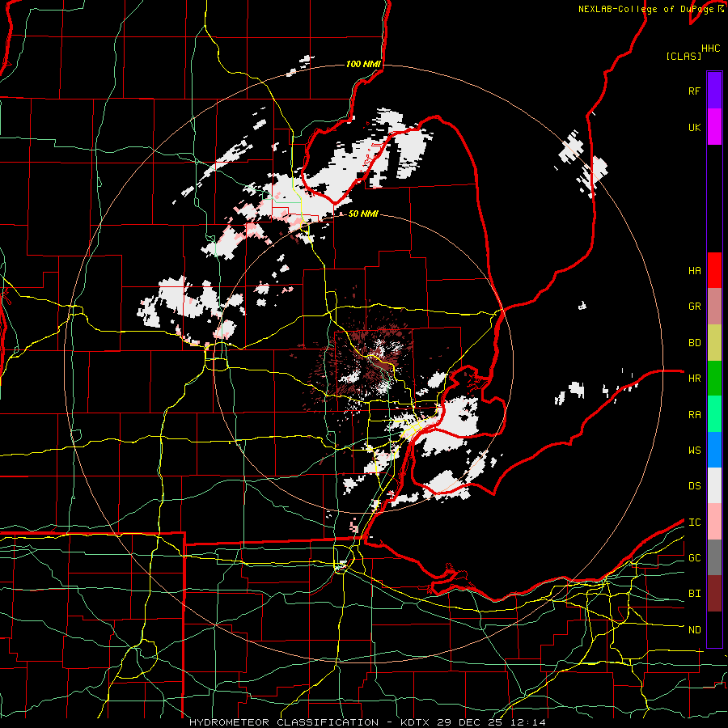Click the gray GC legend color swatch
The width and height of the screenshot is (728, 728).
[714, 557]
